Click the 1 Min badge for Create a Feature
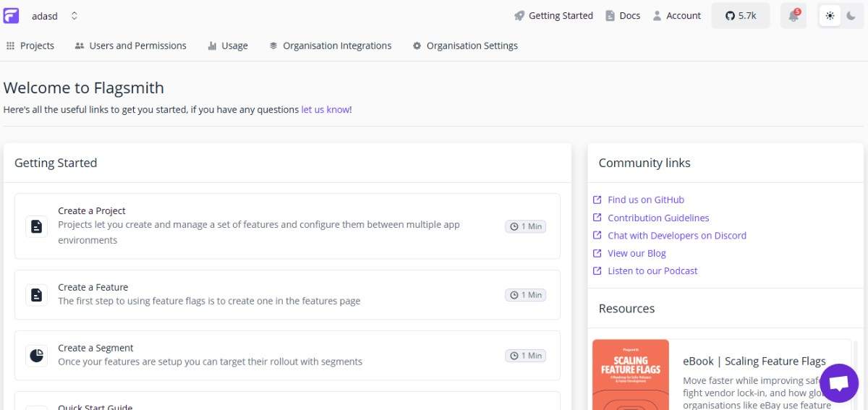 [525, 295]
